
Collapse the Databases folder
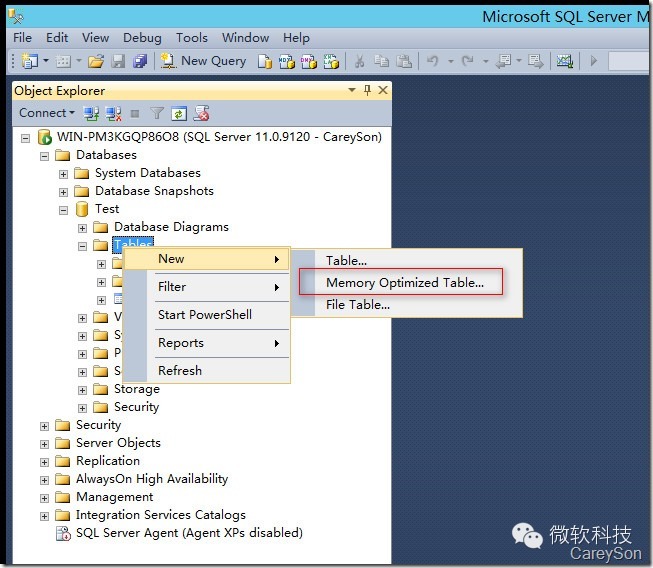44,156
